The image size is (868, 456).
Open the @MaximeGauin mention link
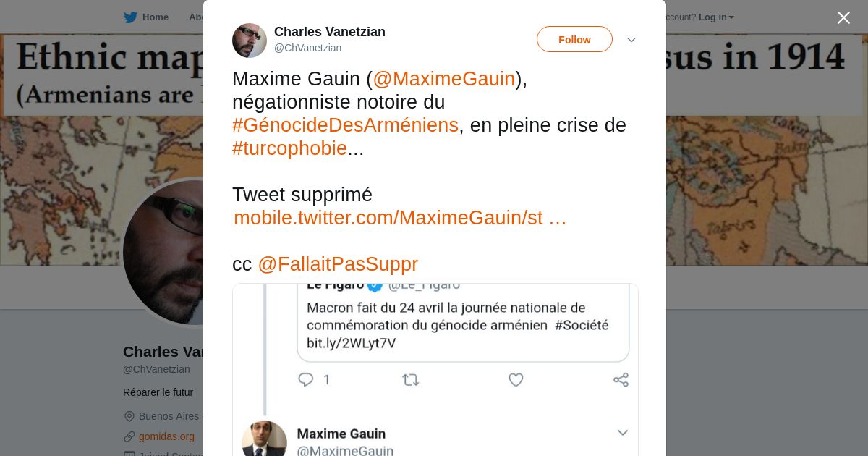pyautogui.click(x=443, y=79)
